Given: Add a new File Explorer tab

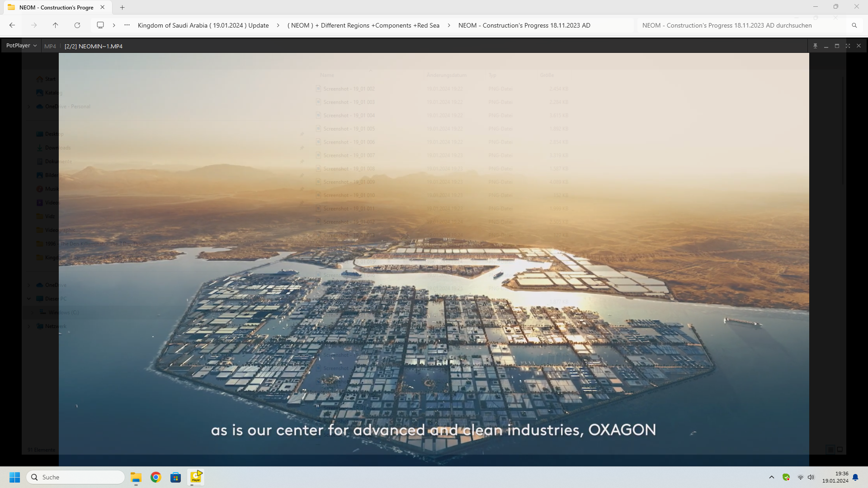Looking at the screenshot, I should (x=122, y=7).
